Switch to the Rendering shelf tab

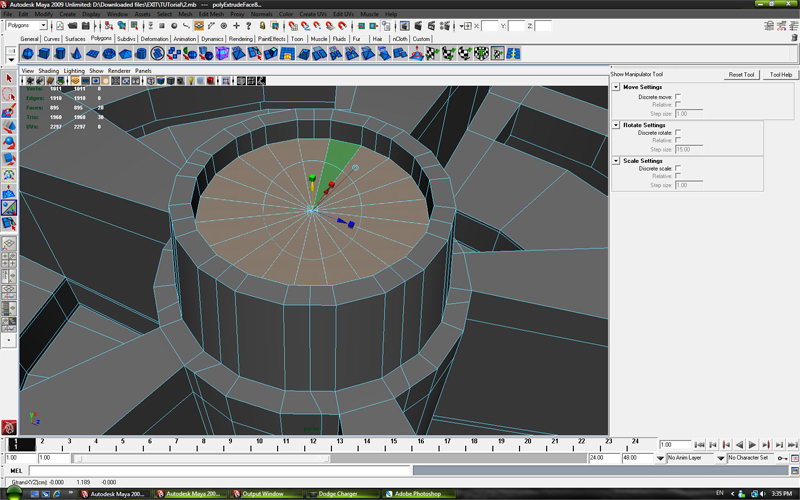[x=240, y=39]
